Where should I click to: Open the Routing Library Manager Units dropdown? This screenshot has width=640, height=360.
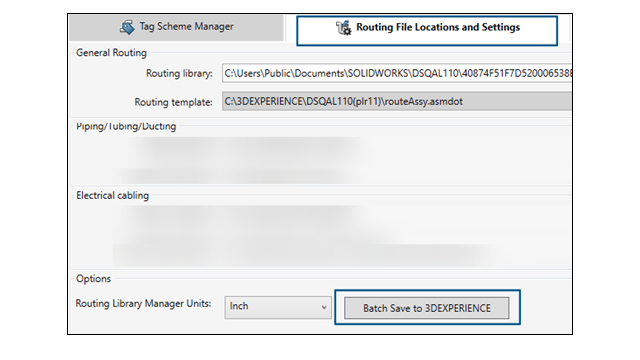[278, 307]
